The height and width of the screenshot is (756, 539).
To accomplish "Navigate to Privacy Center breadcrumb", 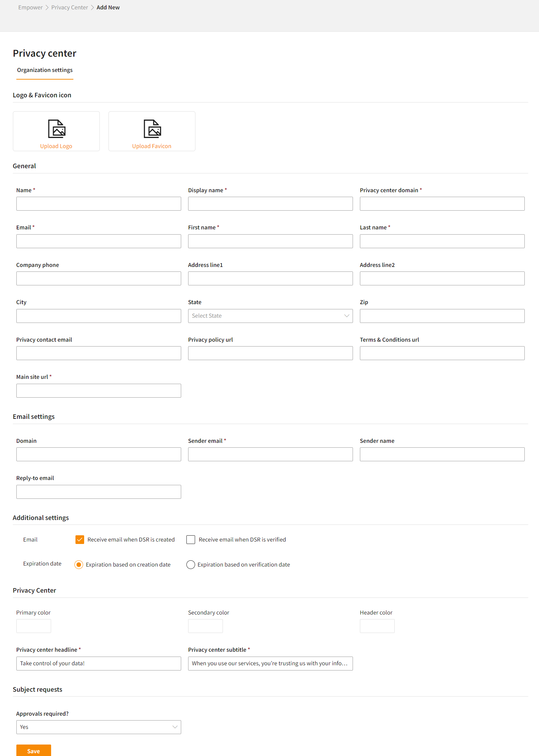I will pyautogui.click(x=70, y=8).
